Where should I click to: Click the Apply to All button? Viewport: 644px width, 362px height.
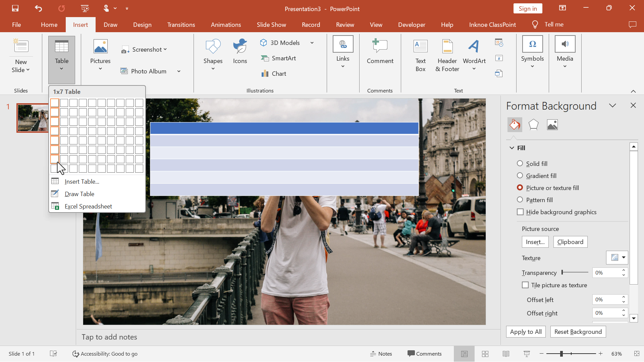coord(526,331)
